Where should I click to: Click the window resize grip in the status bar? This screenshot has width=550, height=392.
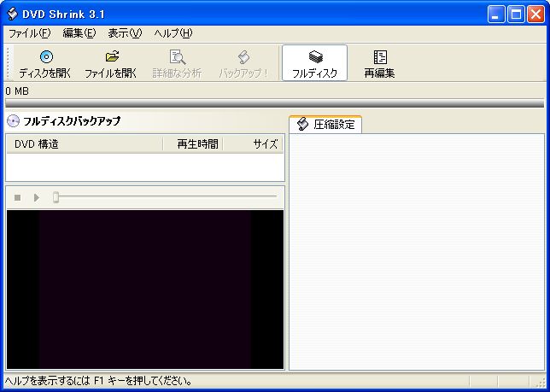click(x=541, y=381)
